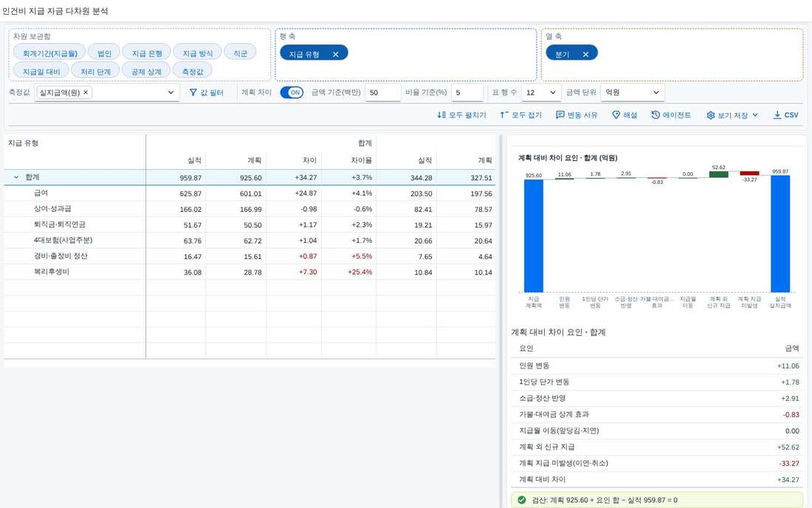Download data with the CSV icon
812x508 pixels.
777,115
